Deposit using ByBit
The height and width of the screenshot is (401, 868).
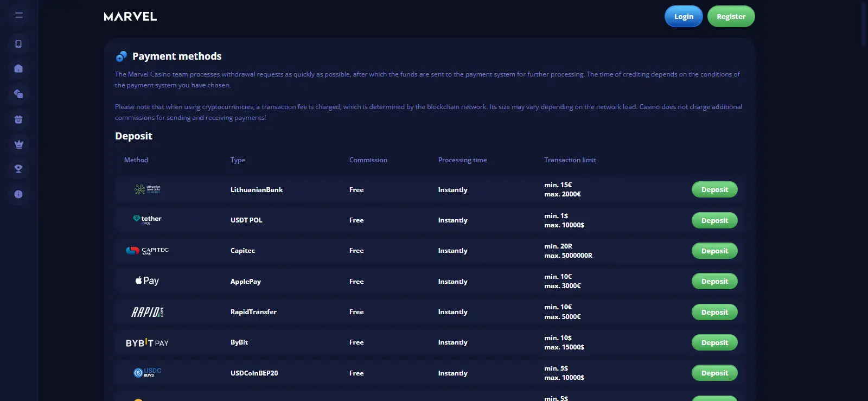point(714,342)
